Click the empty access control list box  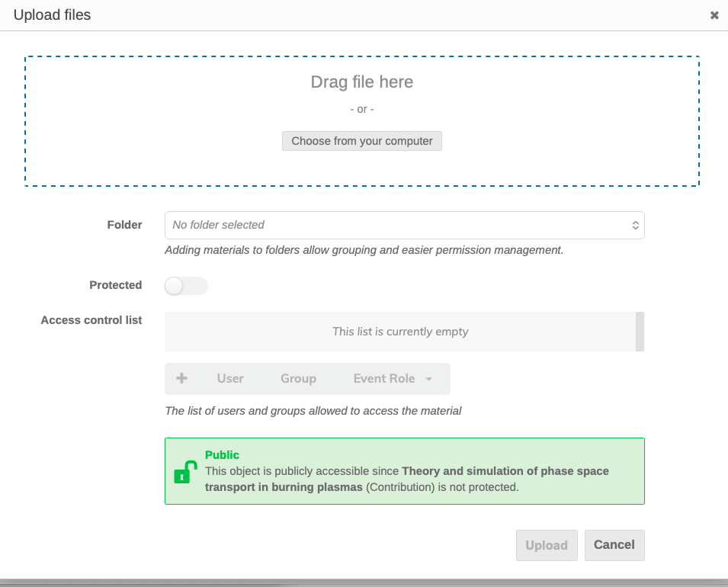tap(399, 332)
